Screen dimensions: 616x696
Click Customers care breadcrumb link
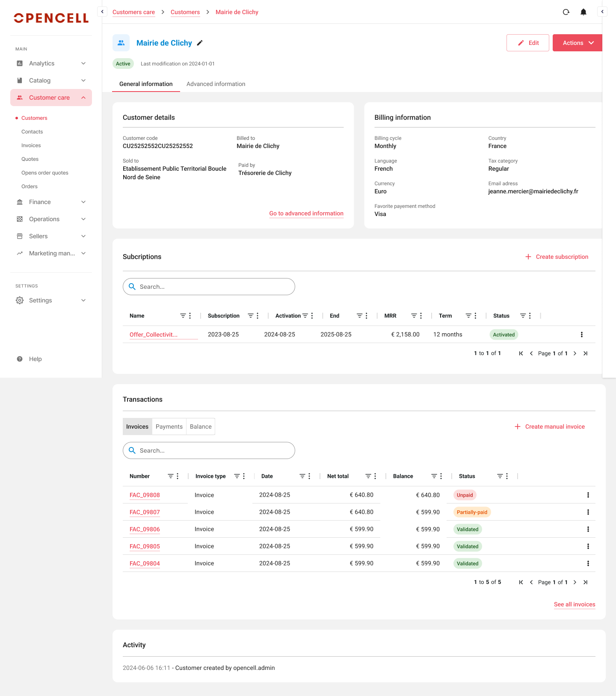[133, 12]
